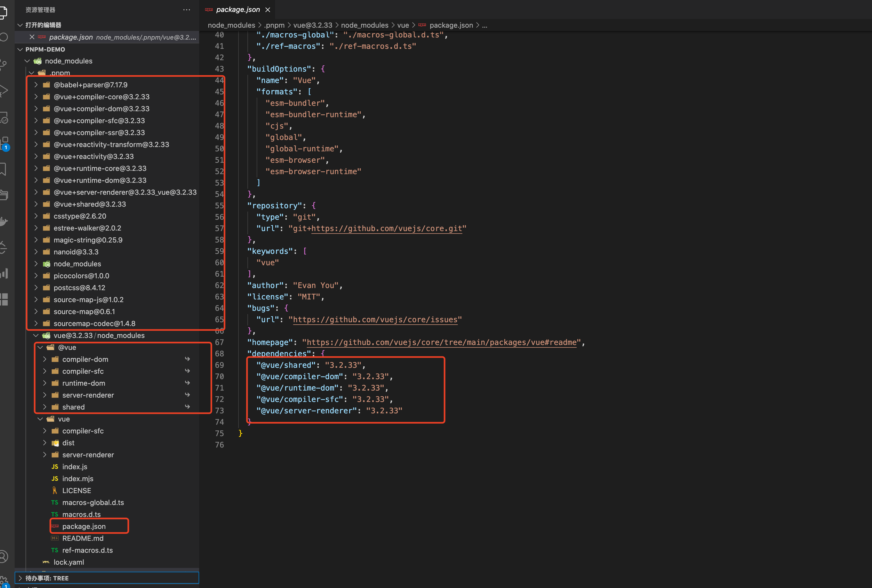Select package.json entry in open editors
Viewport: 872px width, 588px height.
[107, 37]
